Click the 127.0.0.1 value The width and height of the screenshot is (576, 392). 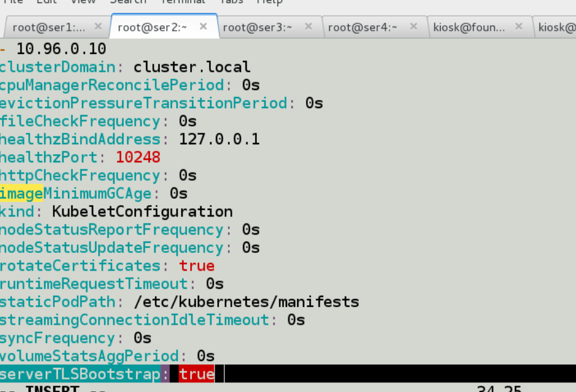219,140
